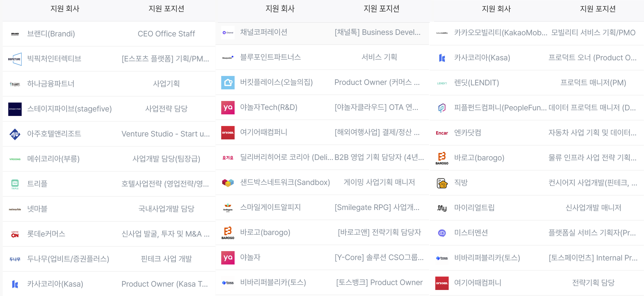Viewport: 644px width, 296px height.
Task: Select 프로덕트 매니저(PM) position cell
Action: pyautogui.click(x=593, y=83)
